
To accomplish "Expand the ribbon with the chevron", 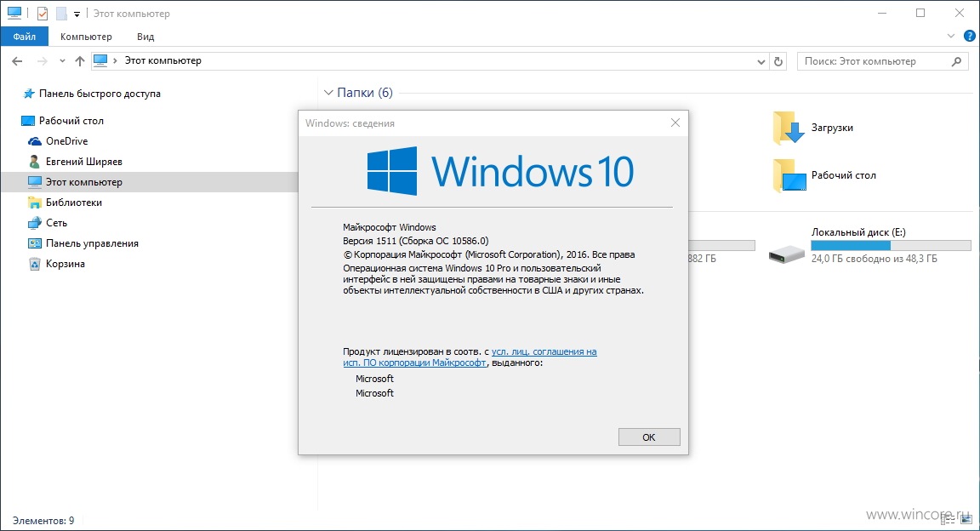I will [x=951, y=37].
